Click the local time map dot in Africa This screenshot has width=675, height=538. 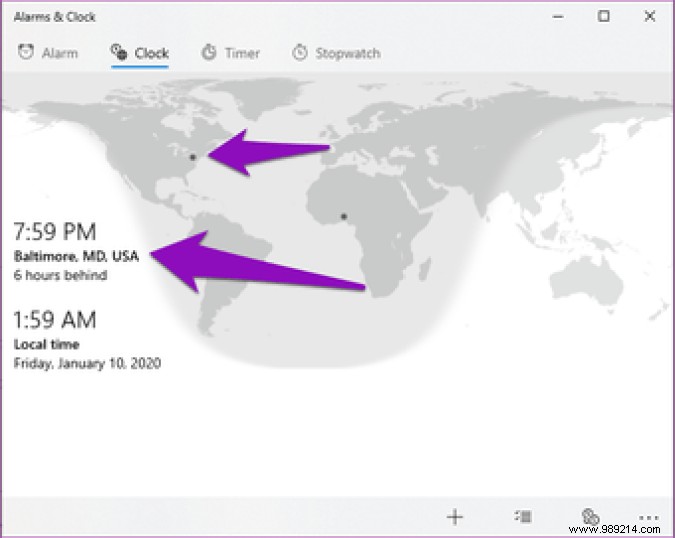344,216
